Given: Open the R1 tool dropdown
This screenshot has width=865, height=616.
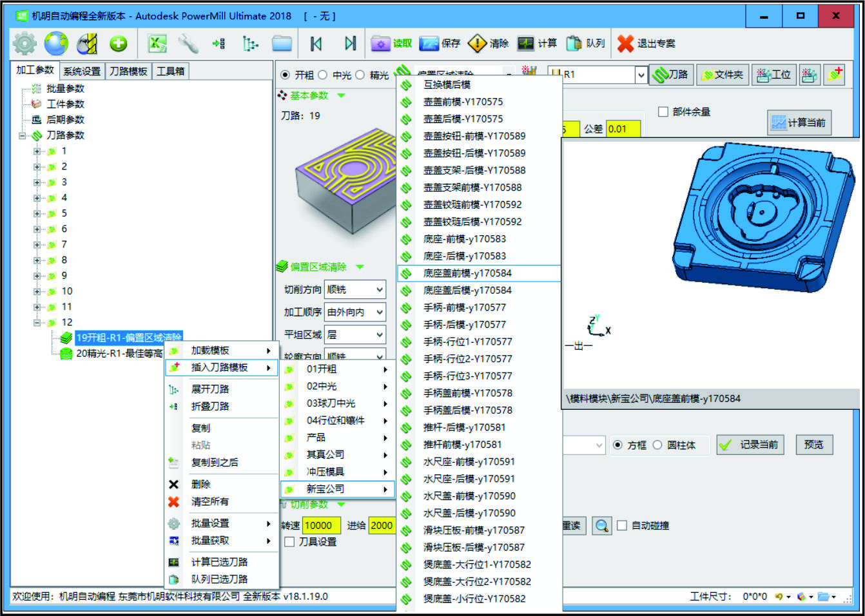Looking at the screenshot, I should tap(641, 75).
